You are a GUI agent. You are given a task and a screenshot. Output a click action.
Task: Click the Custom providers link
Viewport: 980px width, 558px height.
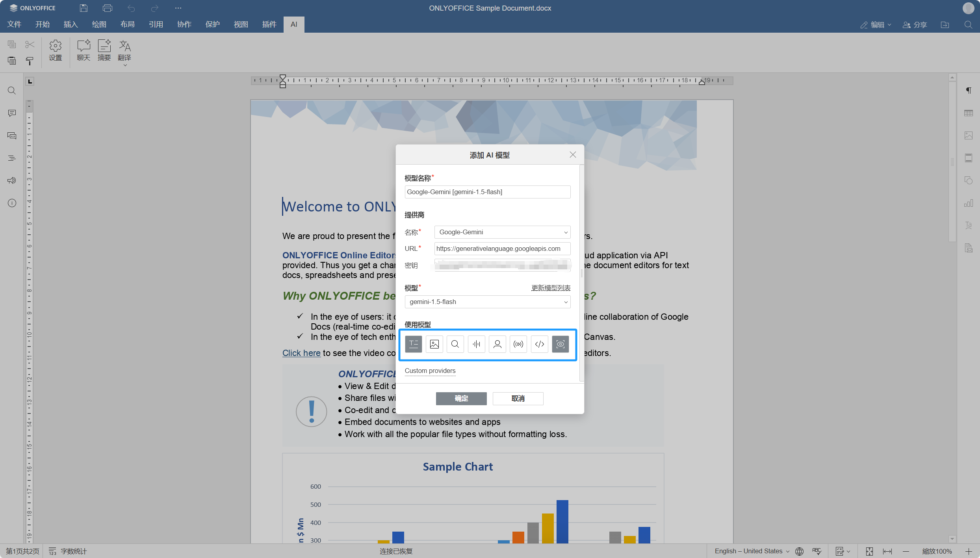coord(430,371)
